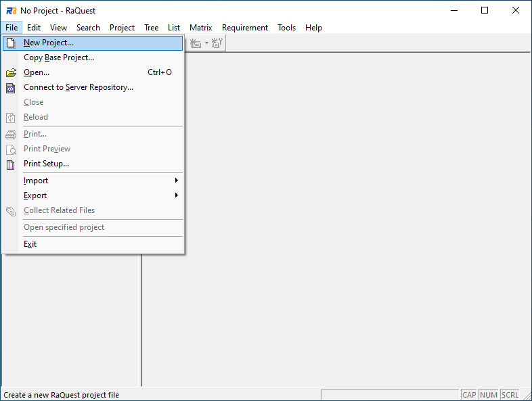Image resolution: width=532 pixels, height=401 pixels.
Task: Expand the Import submenu
Action: point(93,181)
